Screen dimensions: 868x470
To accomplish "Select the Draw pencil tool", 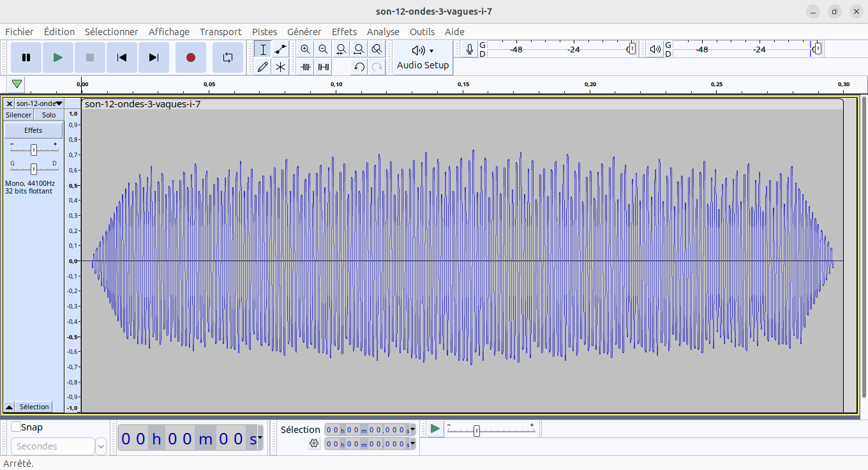I will coord(262,67).
